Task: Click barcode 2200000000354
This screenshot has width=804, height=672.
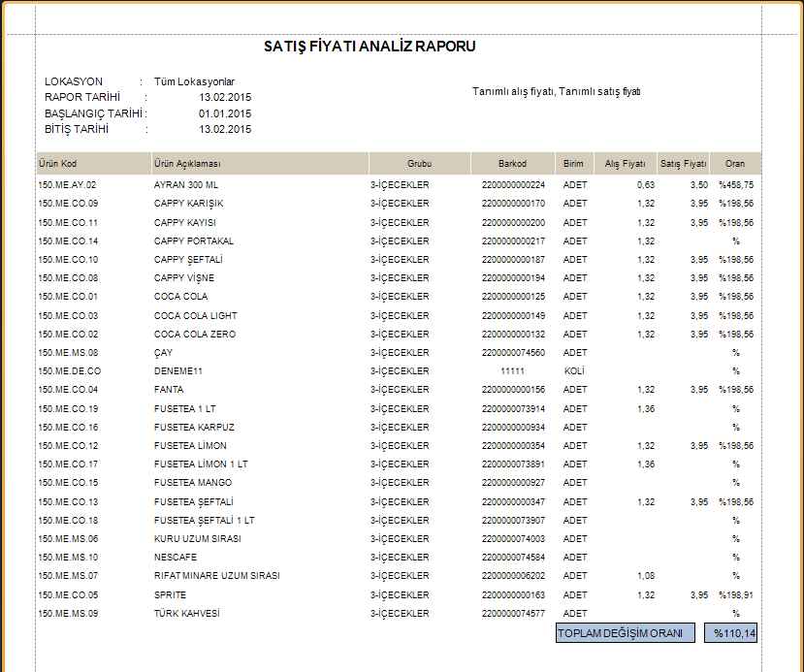Action: tap(513, 446)
